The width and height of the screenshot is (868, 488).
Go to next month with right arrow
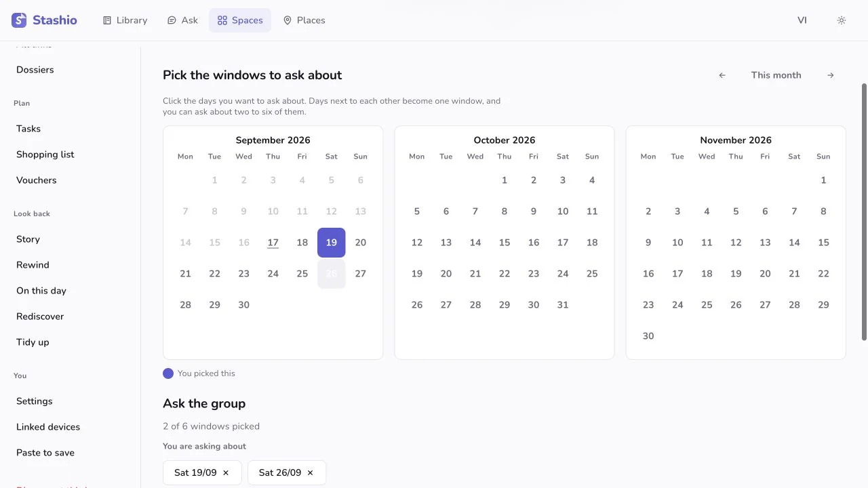[x=831, y=75]
